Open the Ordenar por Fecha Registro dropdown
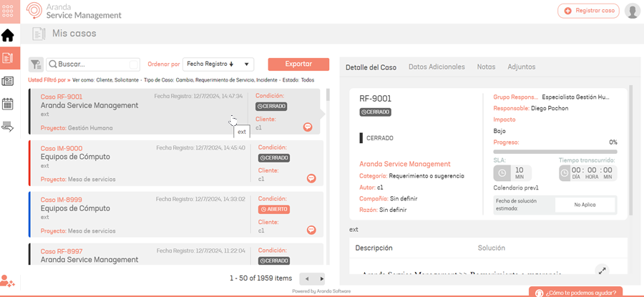This screenshot has width=644, height=297. [x=218, y=64]
